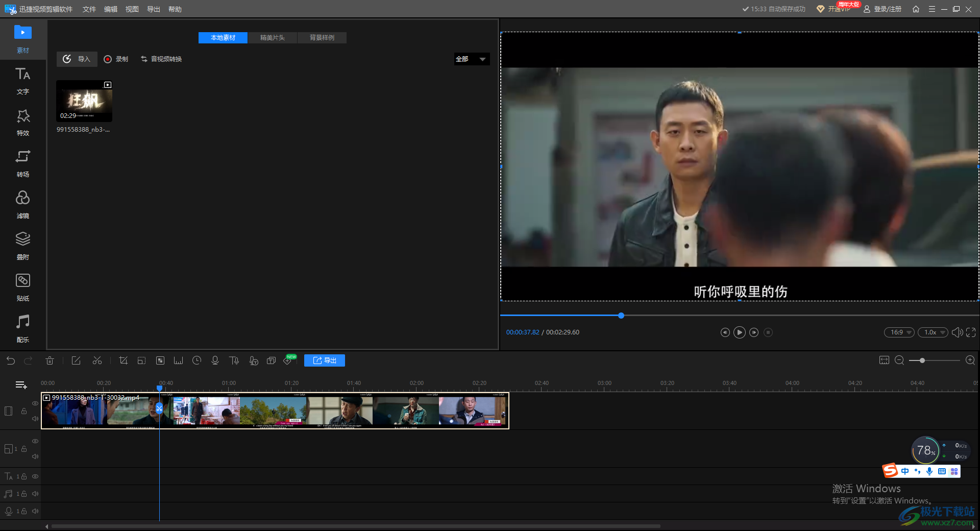Zoom in the timeline with plus magnifier
Viewport: 980px width, 531px height.
tap(970, 360)
